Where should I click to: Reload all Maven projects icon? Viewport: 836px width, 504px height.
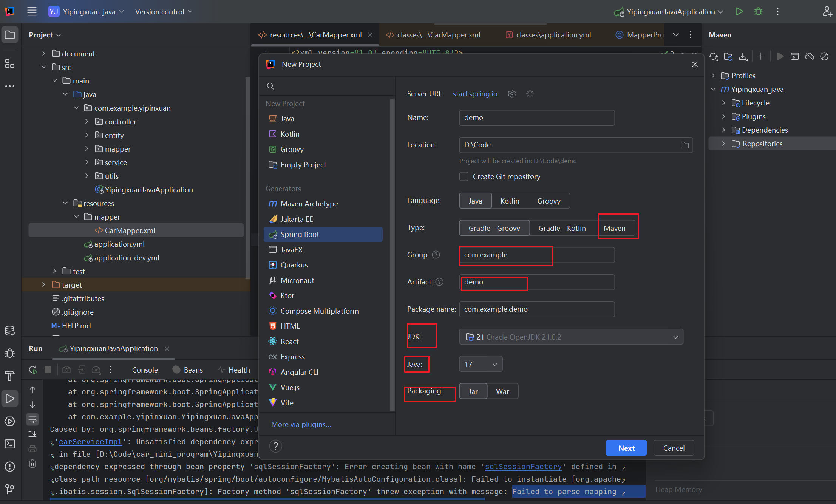pyautogui.click(x=713, y=56)
